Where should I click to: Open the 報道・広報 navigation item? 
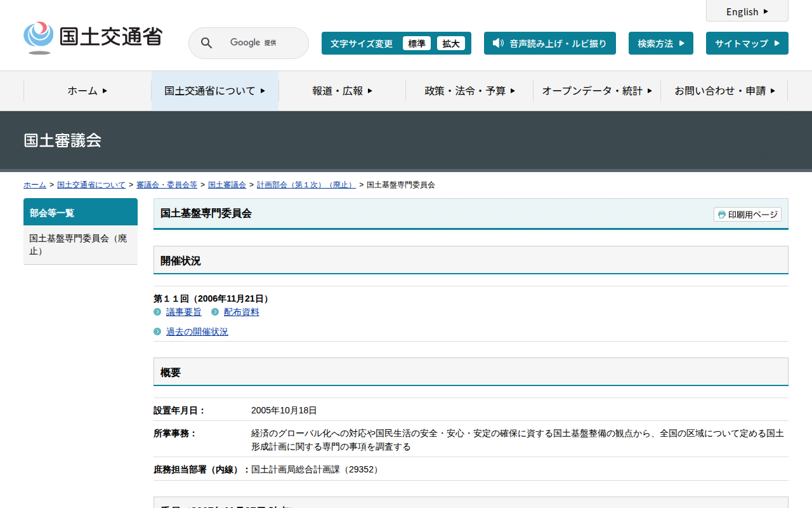342,91
